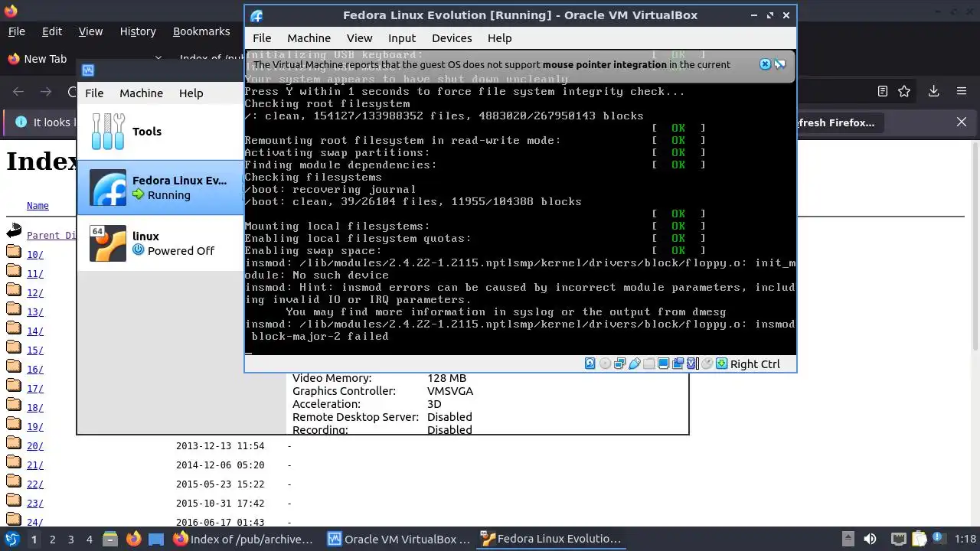This screenshot has width=980, height=551.
Task: Click Firefox back arrow button
Action: pos(18,92)
